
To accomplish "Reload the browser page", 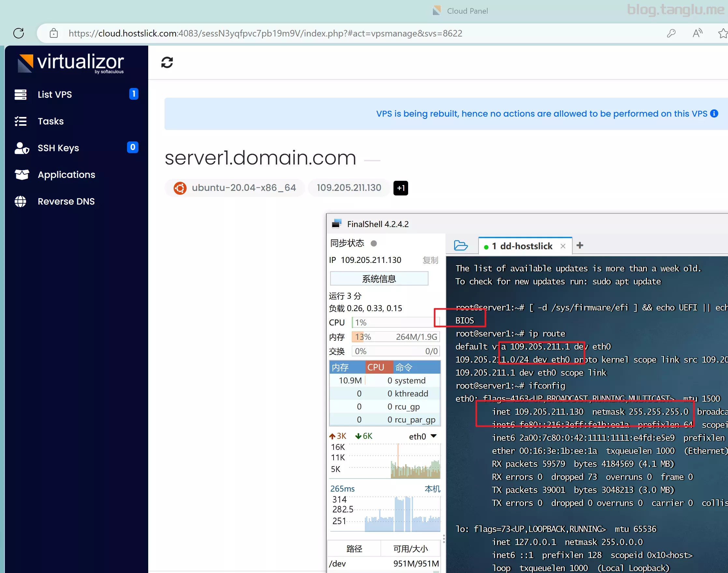I will pyautogui.click(x=19, y=33).
